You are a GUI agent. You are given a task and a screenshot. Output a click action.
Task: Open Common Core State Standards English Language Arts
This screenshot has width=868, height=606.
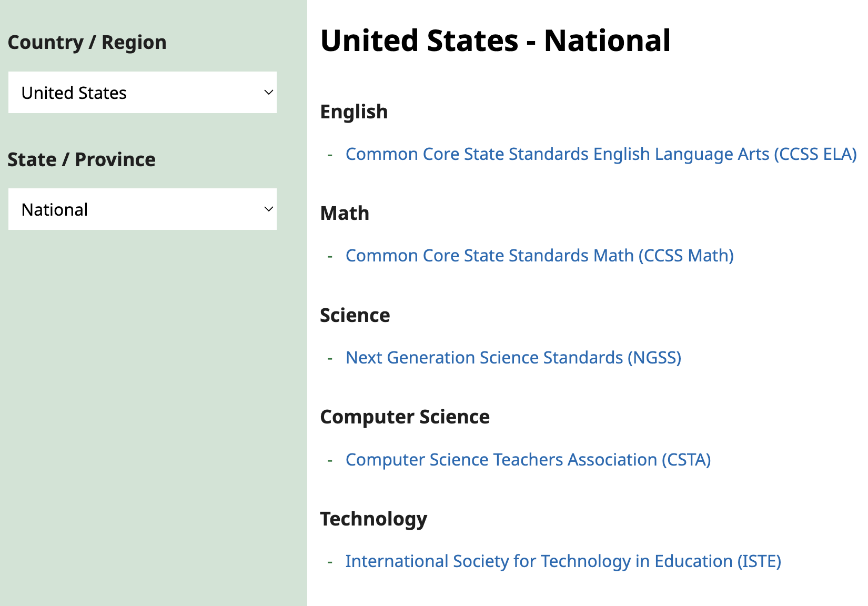(601, 154)
